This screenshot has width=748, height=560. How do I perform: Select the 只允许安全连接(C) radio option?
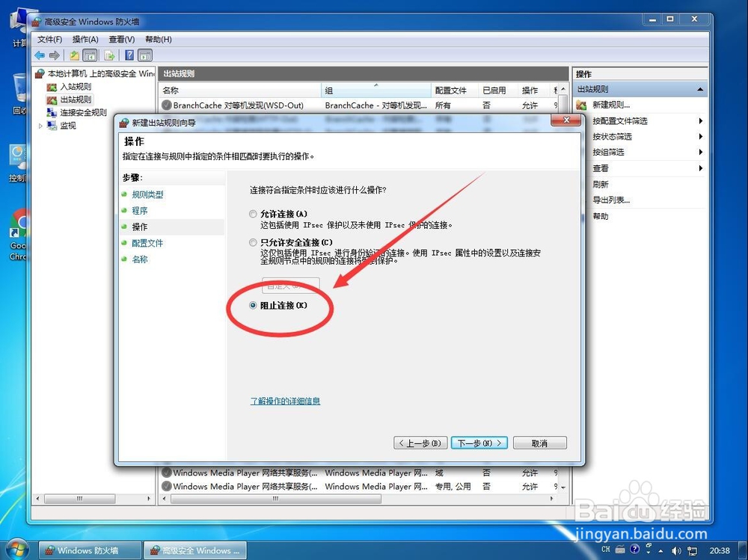pyautogui.click(x=252, y=242)
